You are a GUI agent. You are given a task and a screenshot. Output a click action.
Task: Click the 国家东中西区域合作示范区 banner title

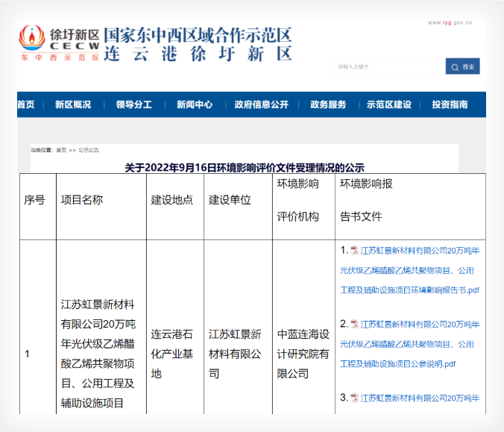point(198,35)
